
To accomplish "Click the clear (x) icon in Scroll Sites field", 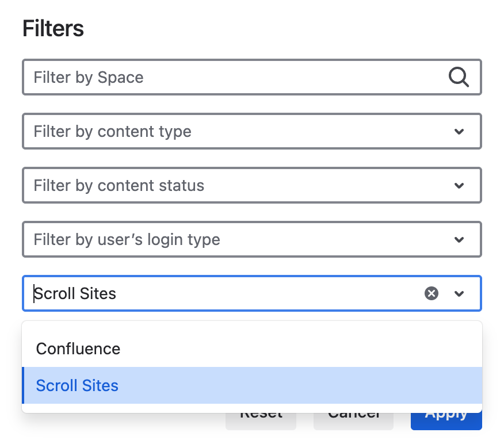I will click(432, 293).
